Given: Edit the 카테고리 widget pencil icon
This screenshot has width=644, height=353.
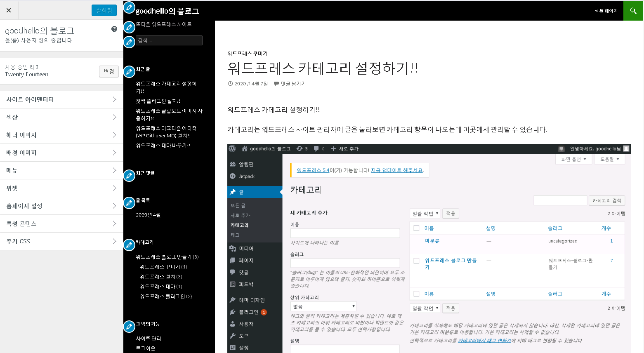Looking at the screenshot, I should 129,245.
